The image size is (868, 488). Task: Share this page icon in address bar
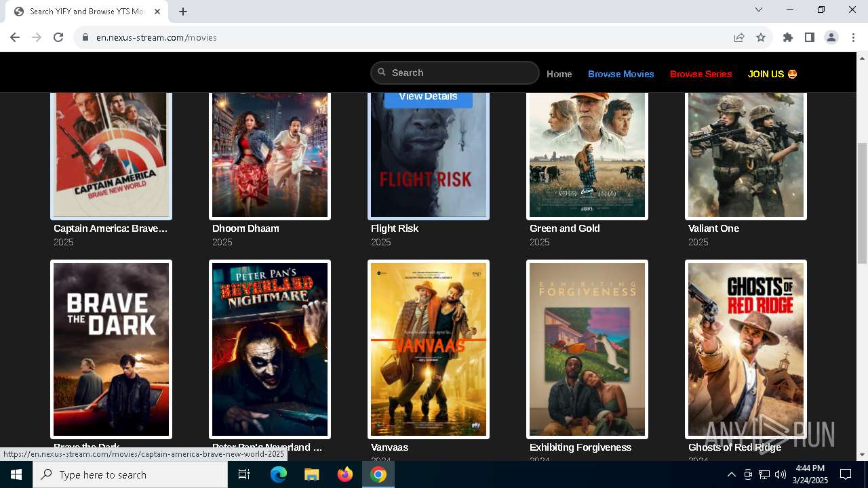[739, 37]
